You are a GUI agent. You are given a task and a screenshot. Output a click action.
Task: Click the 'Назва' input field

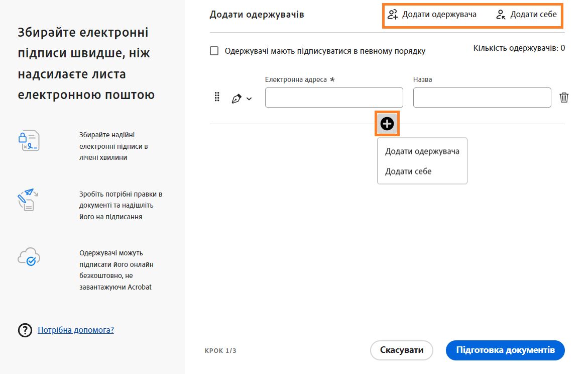[482, 97]
